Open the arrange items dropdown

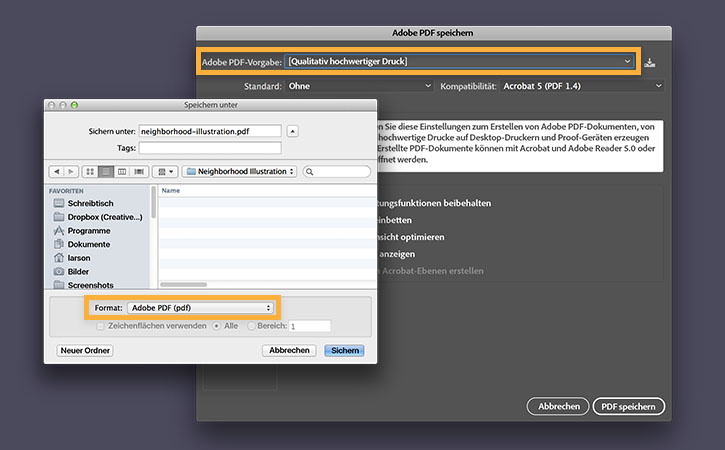[165, 172]
